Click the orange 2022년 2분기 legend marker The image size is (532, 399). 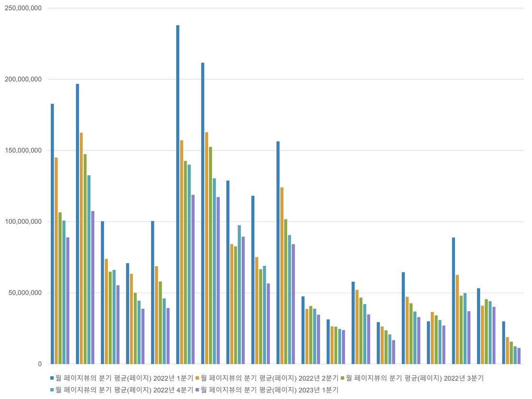click(x=197, y=378)
